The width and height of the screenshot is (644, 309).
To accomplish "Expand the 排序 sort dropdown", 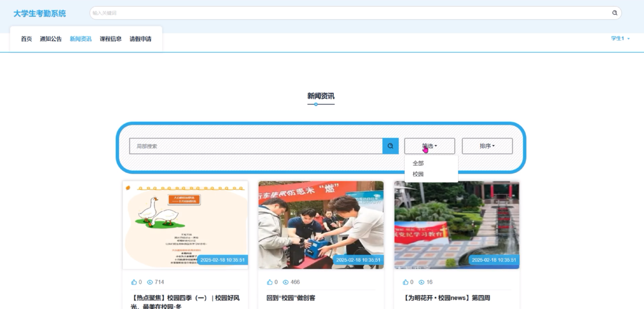I will [487, 146].
